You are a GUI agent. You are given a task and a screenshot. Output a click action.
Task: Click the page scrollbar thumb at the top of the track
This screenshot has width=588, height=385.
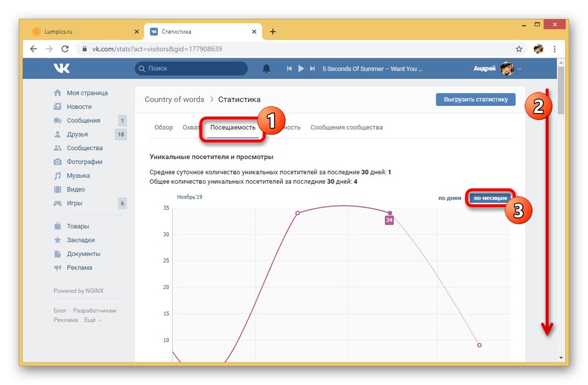pyautogui.click(x=561, y=90)
